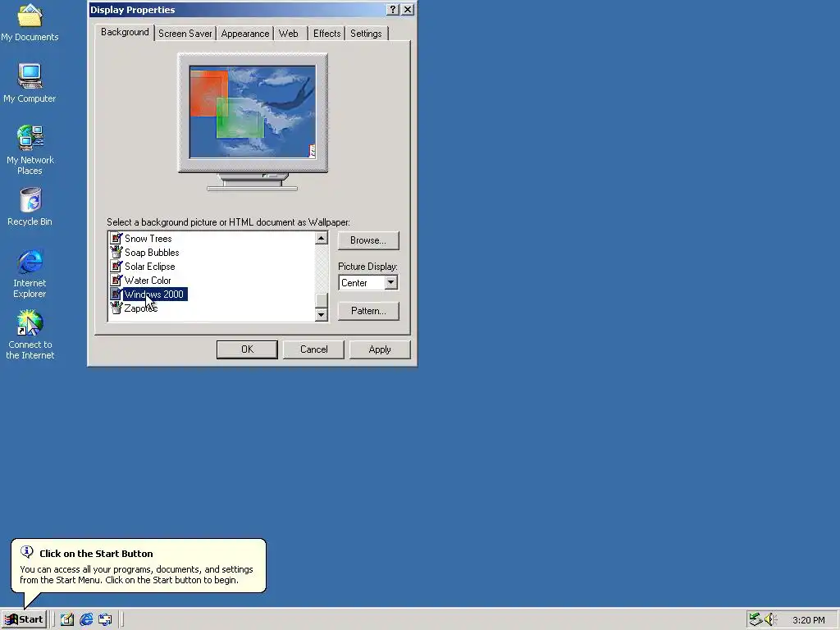
Task: Go to the Settings tab
Action: click(x=366, y=34)
